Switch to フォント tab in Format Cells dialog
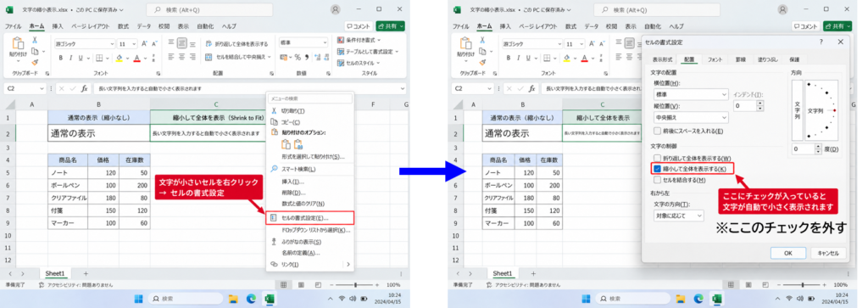 715,59
